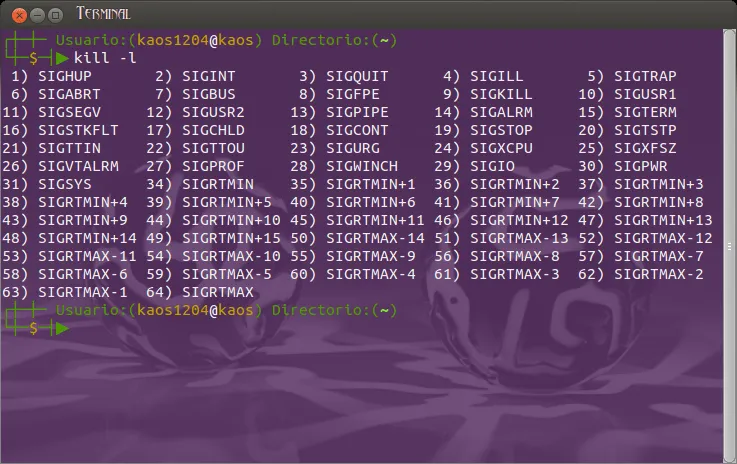737x464 pixels.
Task: Click the SIGRTMIN+15 signal name
Action: click(x=231, y=238)
